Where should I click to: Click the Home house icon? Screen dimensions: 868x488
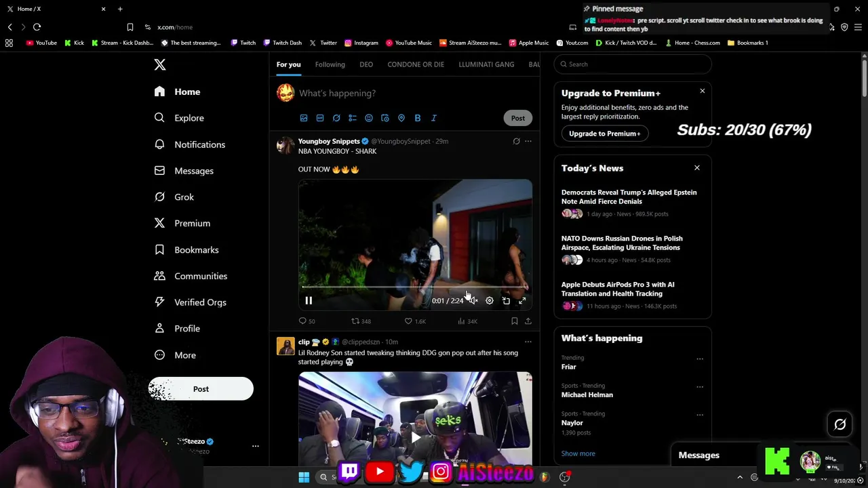tap(159, 91)
